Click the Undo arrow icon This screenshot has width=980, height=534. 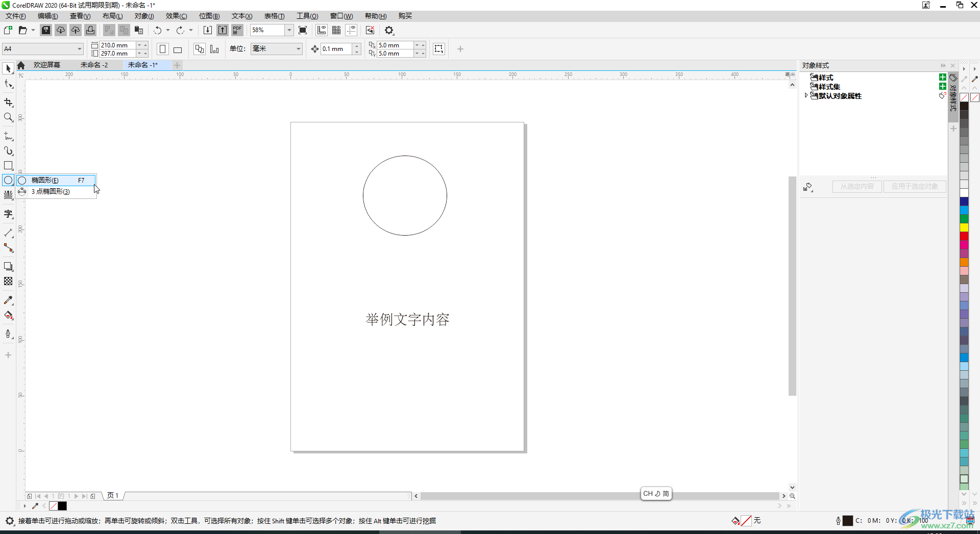(158, 30)
